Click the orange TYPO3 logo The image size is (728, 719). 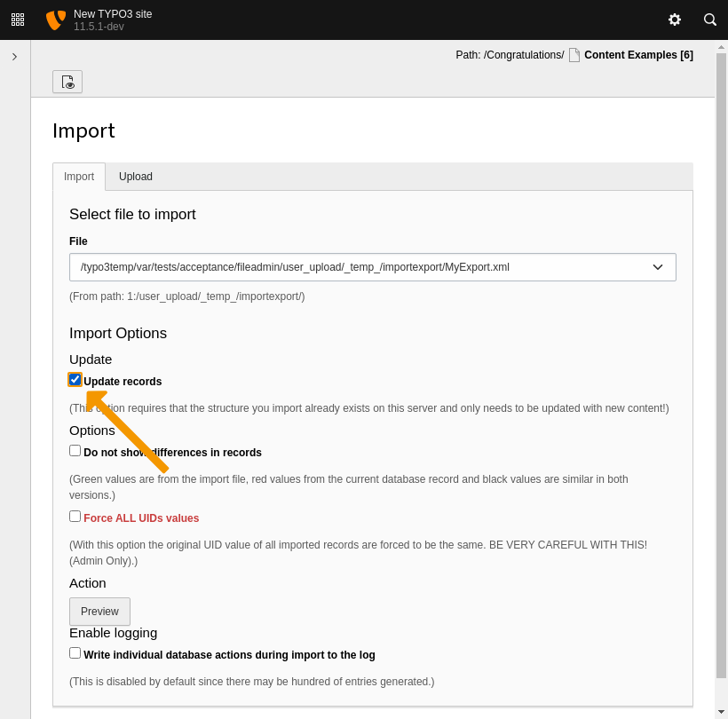point(55,19)
